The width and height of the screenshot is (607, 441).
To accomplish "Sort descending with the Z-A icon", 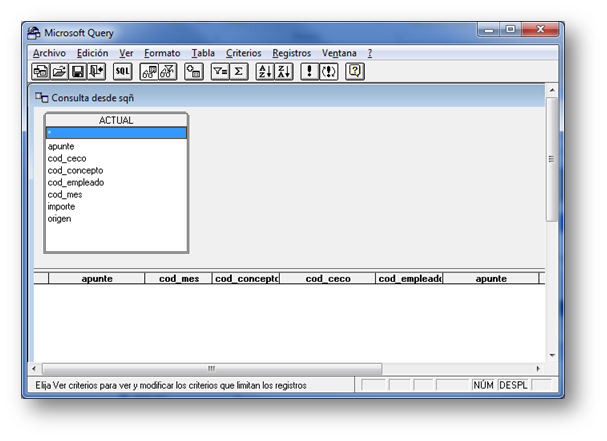I will coord(284,72).
